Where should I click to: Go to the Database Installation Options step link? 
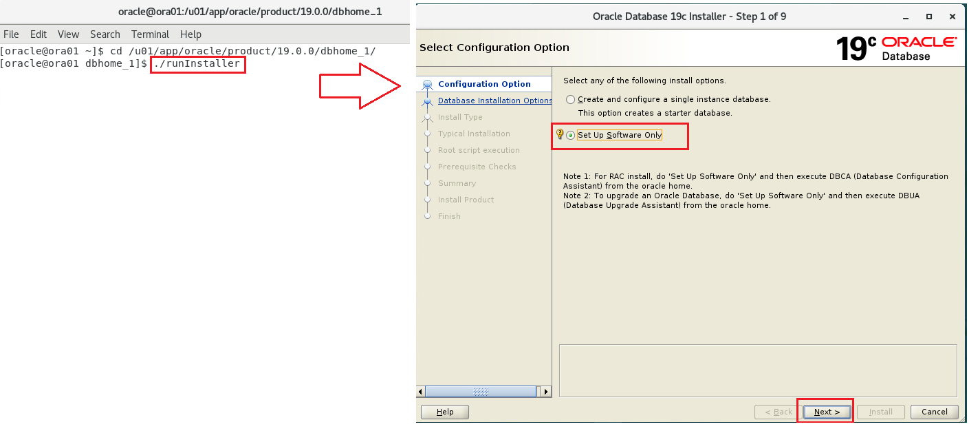[x=494, y=101]
